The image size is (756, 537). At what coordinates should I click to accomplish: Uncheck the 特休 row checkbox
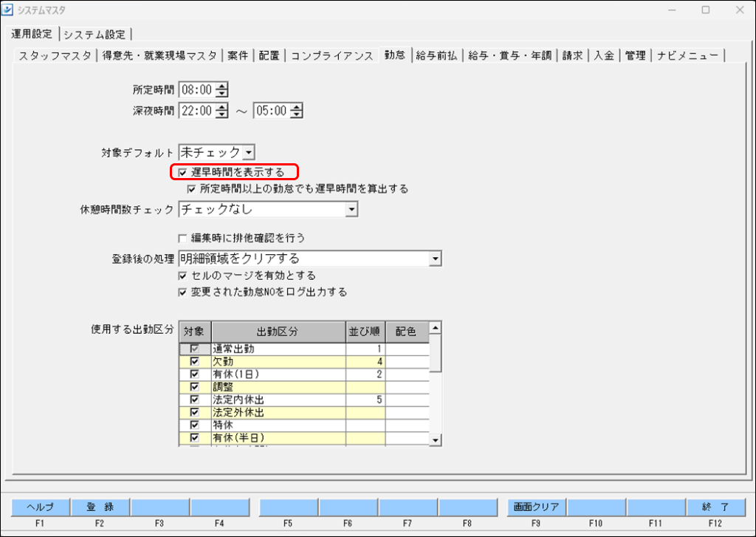[x=195, y=425]
